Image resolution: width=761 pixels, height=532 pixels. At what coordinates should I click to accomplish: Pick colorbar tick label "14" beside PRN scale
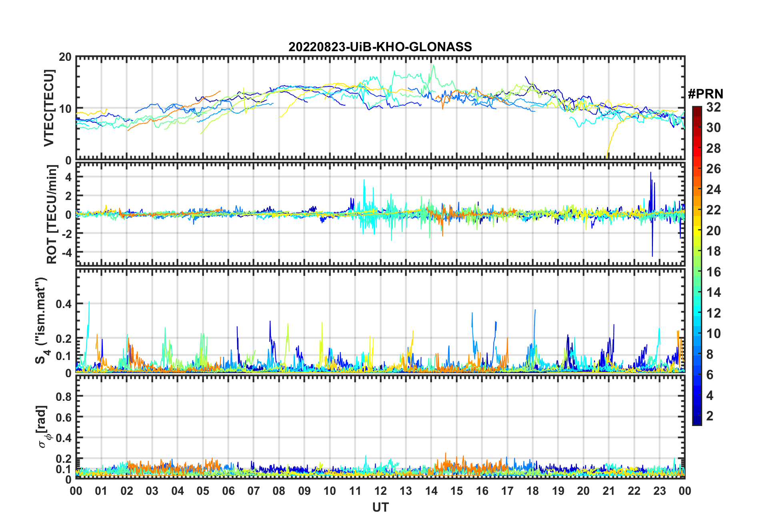click(x=713, y=292)
